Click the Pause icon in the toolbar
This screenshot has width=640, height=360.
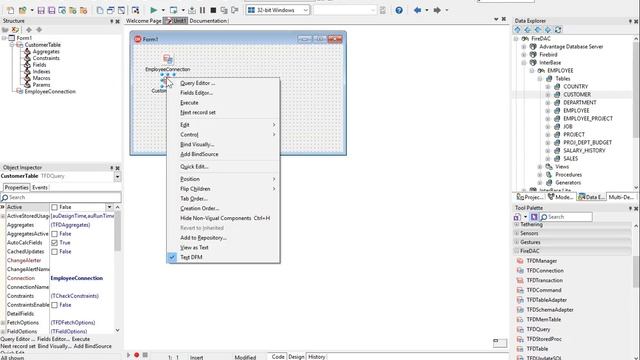tap(202, 10)
